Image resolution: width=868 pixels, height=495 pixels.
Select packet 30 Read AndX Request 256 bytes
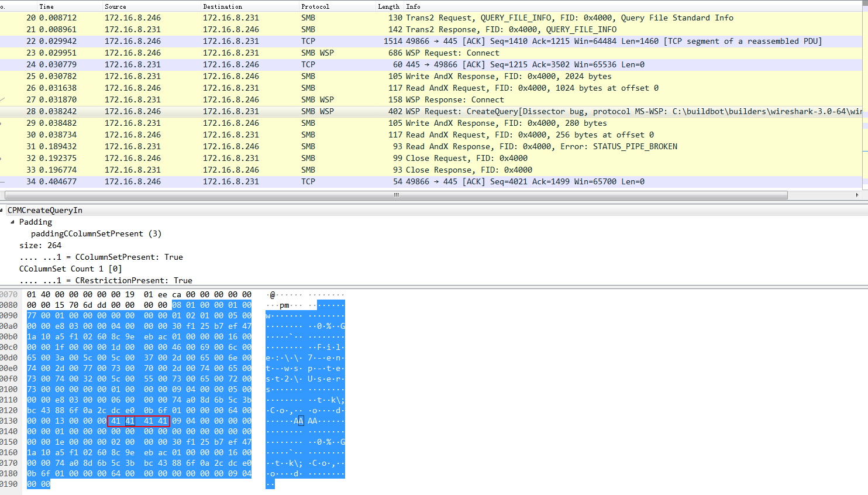[x=431, y=135]
